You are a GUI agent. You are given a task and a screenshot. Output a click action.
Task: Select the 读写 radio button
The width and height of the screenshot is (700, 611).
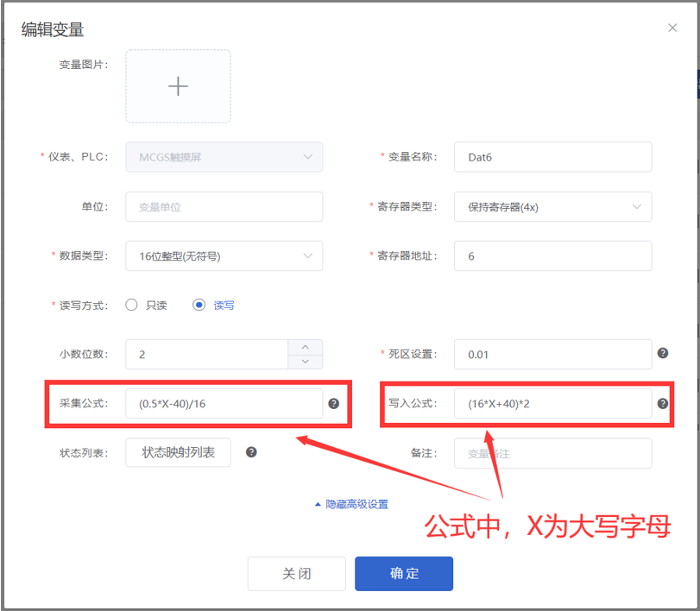[x=199, y=305]
